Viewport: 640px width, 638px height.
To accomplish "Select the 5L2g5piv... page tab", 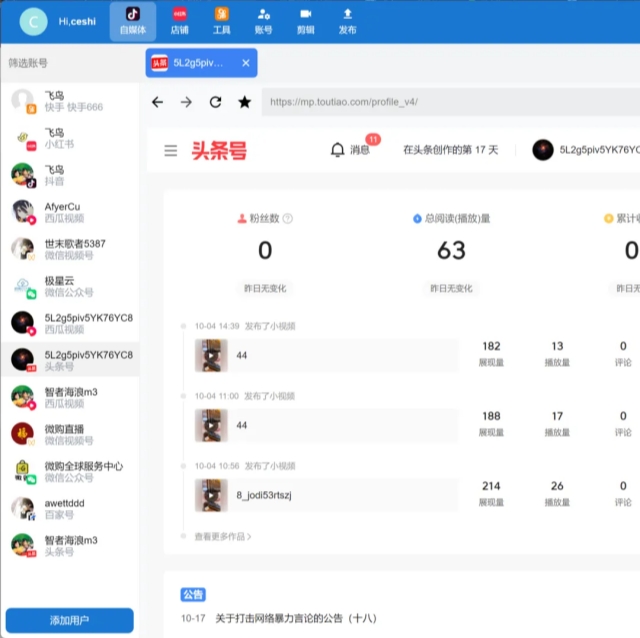I will tap(201, 63).
